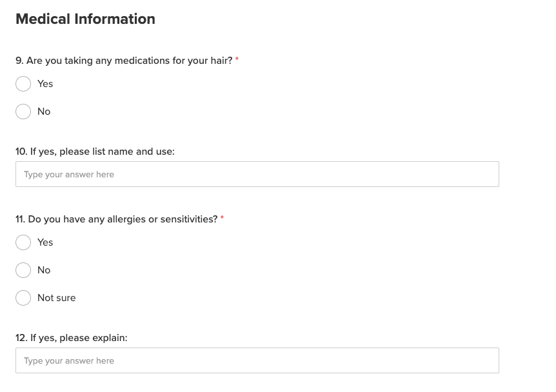Choose the No radio button for allergies or sensitivities

tap(23, 270)
